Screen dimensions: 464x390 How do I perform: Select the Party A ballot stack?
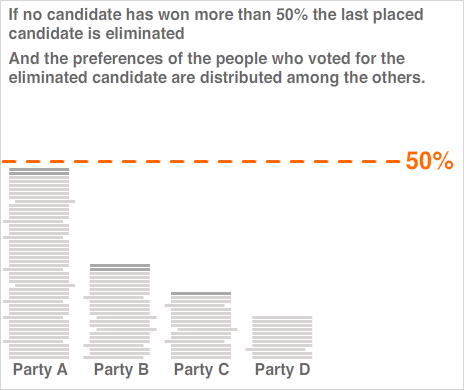pyautogui.click(x=39, y=263)
